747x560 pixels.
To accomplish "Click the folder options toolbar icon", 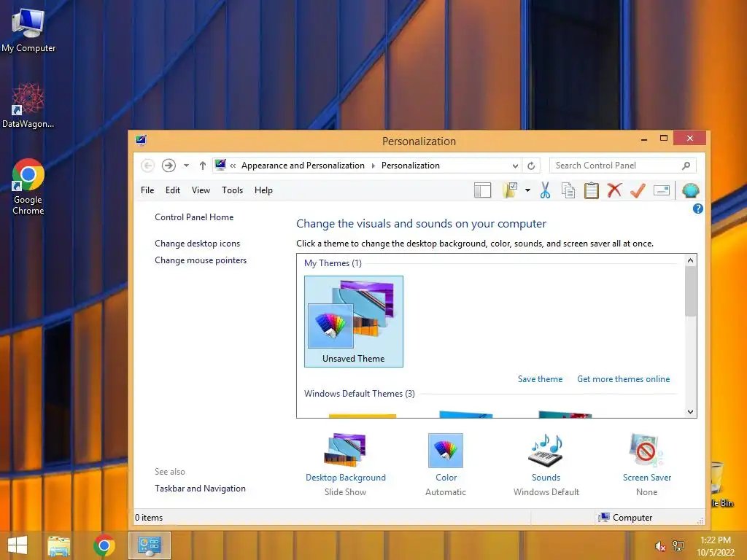I will (x=510, y=190).
